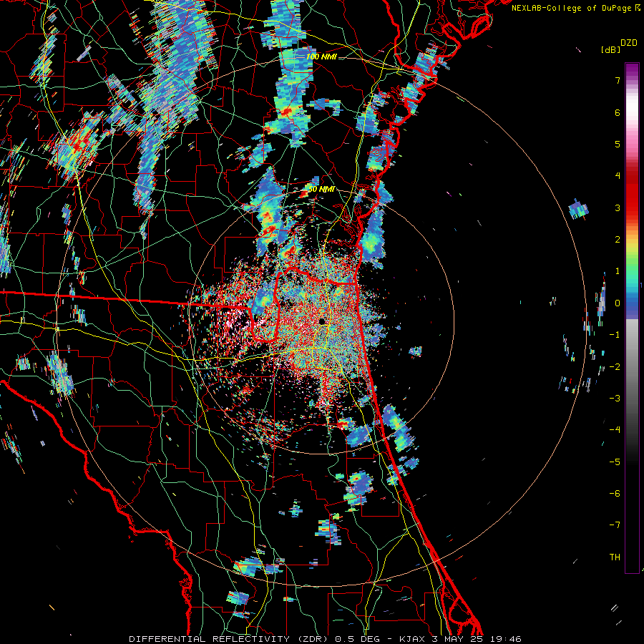
Task: Click the -7 value on color scale
Action: tap(615, 525)
